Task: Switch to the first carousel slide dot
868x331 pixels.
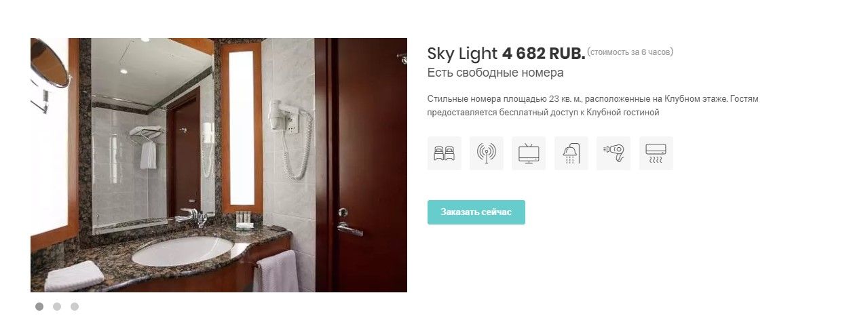Action: [x=39, y=307]
